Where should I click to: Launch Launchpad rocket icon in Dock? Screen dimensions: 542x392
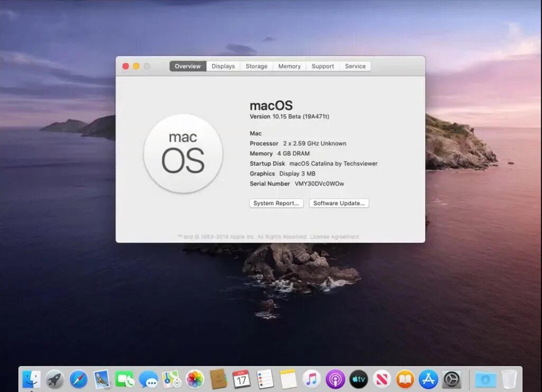(55, 379)
